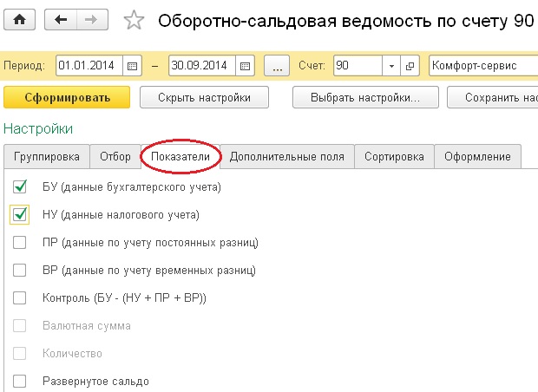Choose a period with the ellipsis button
Image resolution: width=538 pixels, height=392 pixels.
click(277, 66)
